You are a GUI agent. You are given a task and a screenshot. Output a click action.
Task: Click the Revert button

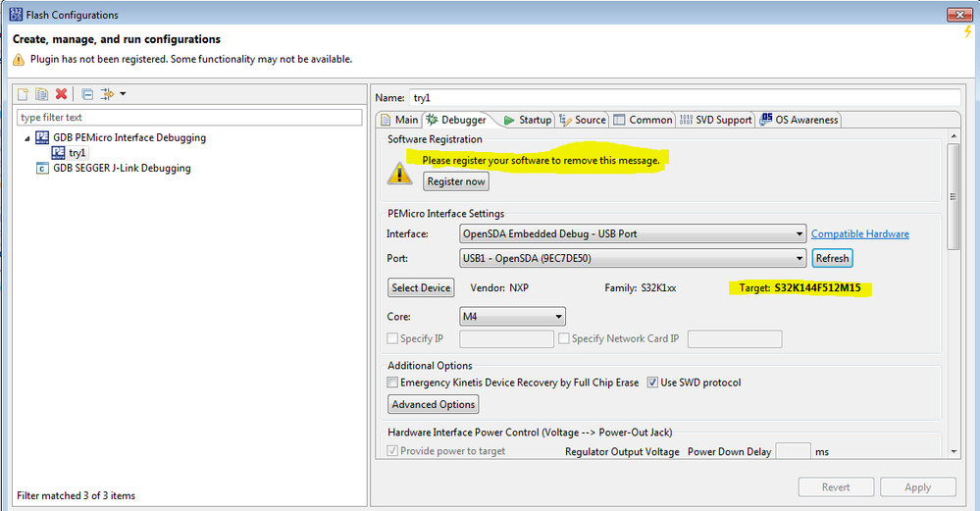tap(836, 487)
